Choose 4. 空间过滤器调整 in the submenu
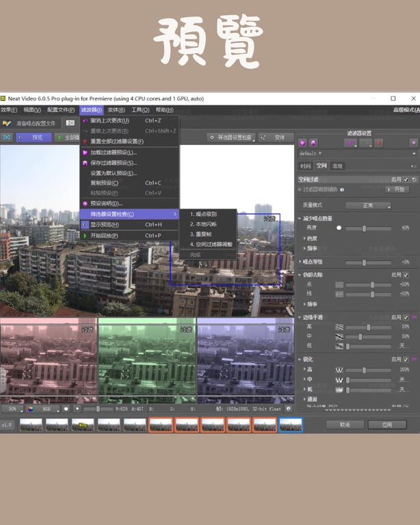The image size is (420, 525). pyautogui.click(x=209, y=245)
